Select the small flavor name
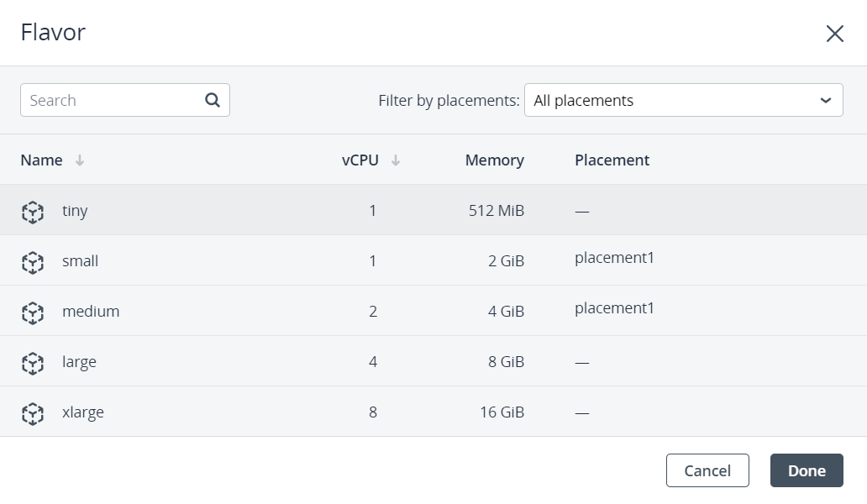This screenshot has width=867, height=504. (81, 261)
